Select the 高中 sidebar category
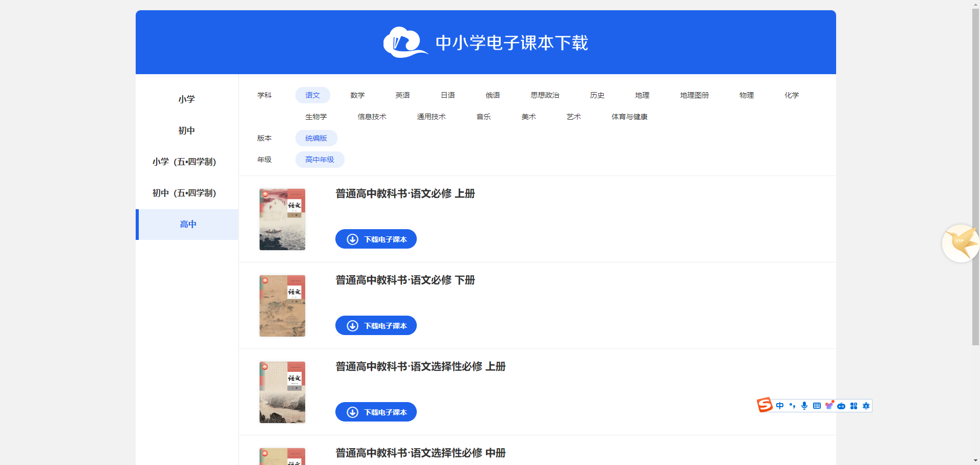Image resolution: width=980 pixels, height=465 pixels. (187, 224)
